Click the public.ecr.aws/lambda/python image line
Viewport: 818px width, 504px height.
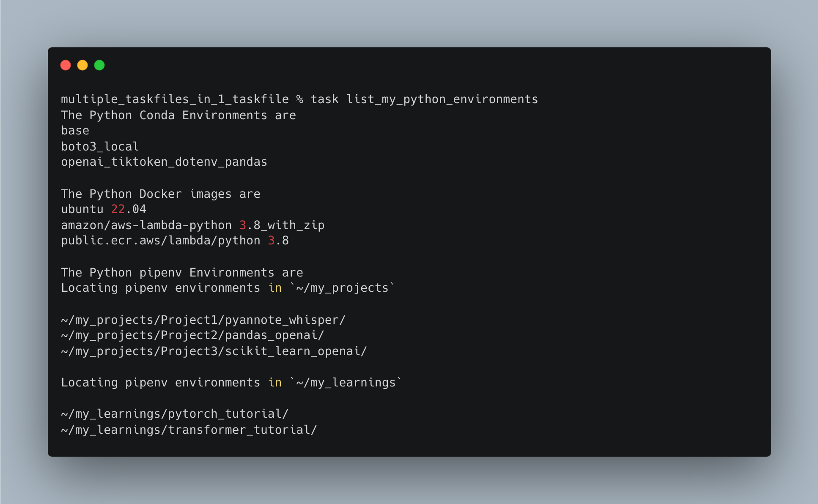tap(175, 241)
